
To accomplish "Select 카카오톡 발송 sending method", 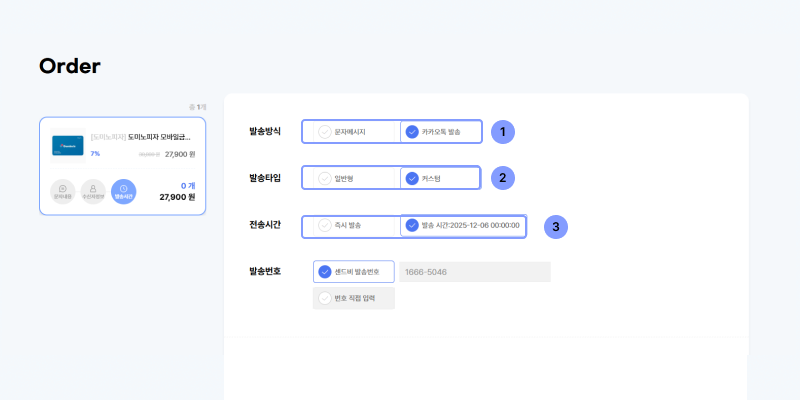I will (x=441, y=132).
